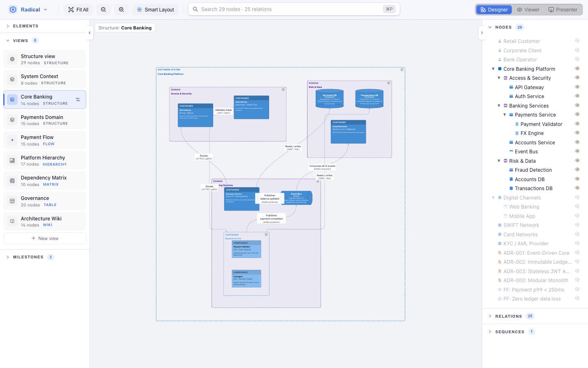Collapse the Banking Services tree node

click(x=499, y=105)
